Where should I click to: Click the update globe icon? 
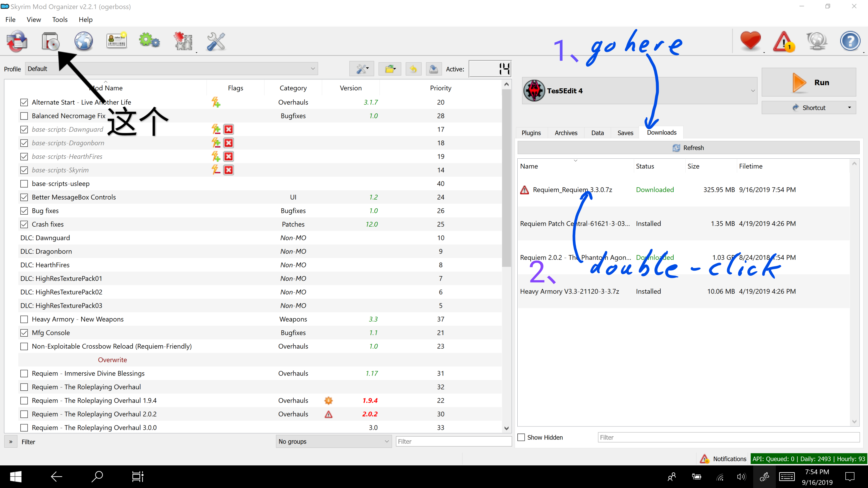[817, 41]
